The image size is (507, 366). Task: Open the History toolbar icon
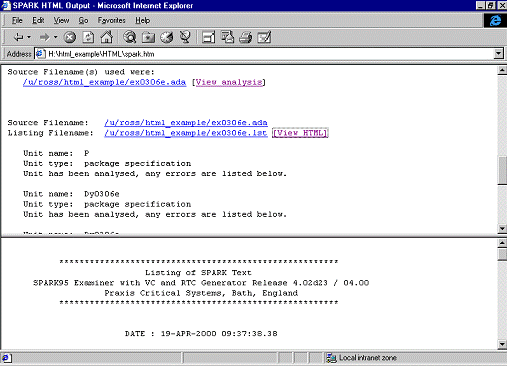[x=167, y=37]
